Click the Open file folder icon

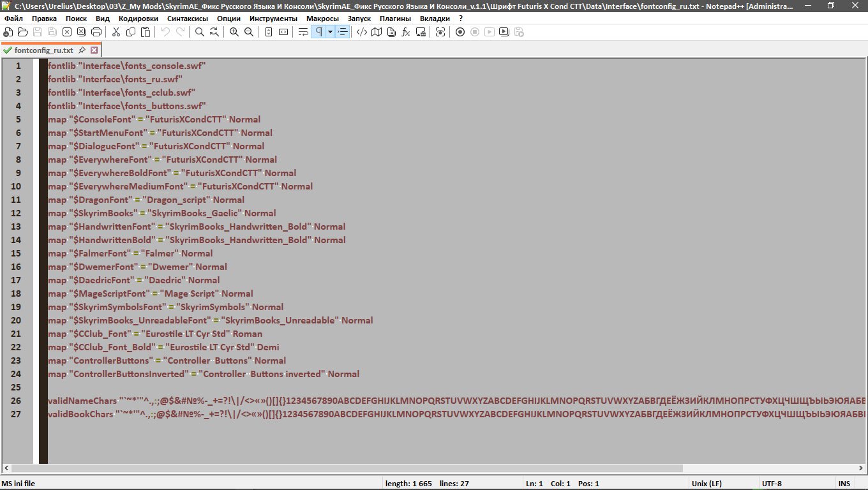(x=23, y=32)
